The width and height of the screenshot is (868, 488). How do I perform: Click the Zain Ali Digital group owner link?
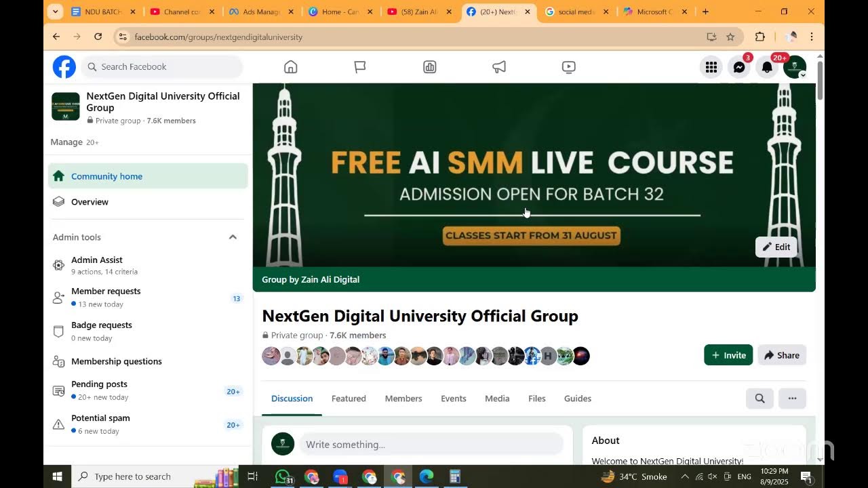point(330,279)
